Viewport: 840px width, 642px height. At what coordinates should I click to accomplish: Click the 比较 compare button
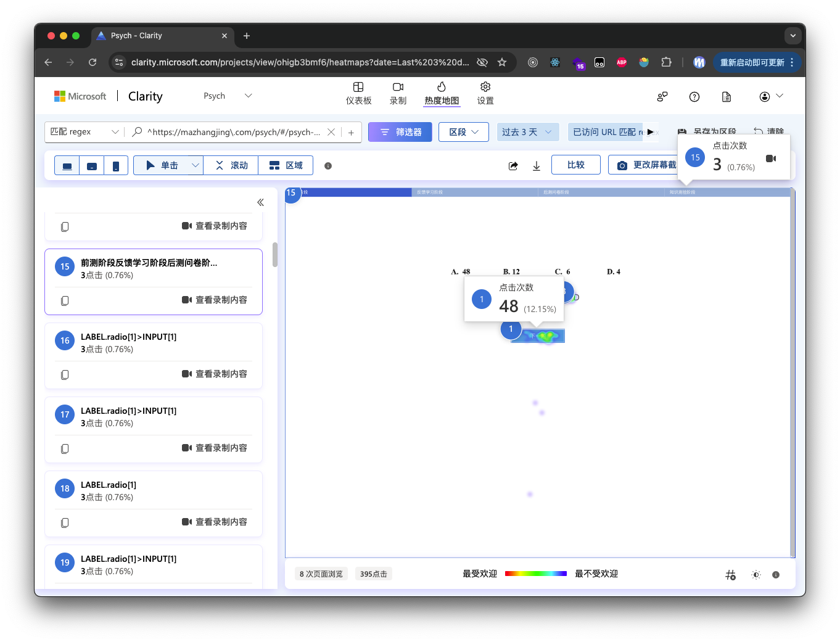pos(575,164)
